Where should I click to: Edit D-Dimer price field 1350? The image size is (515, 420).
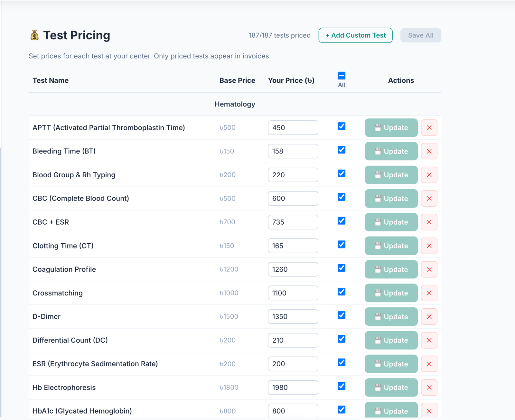293,317
